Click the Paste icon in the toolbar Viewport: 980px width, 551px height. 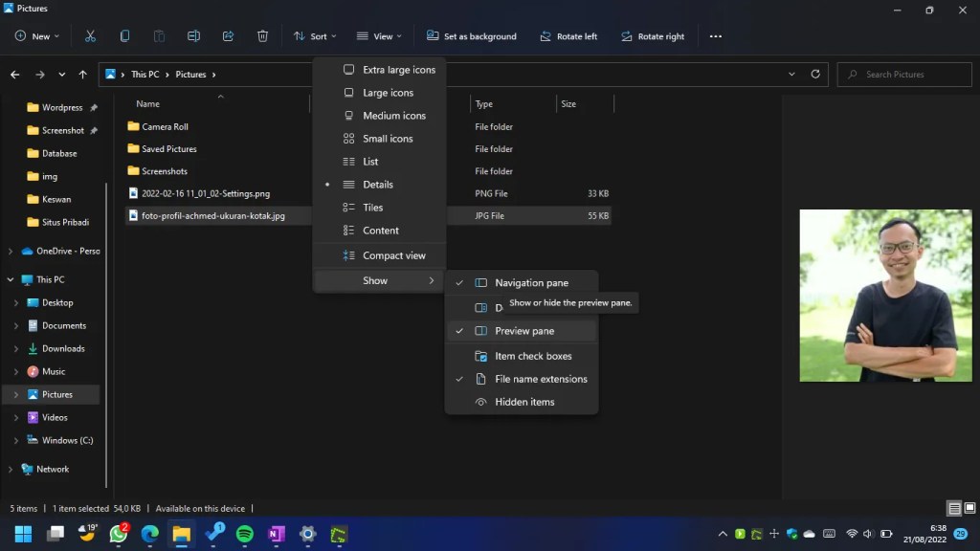point(159,35)
